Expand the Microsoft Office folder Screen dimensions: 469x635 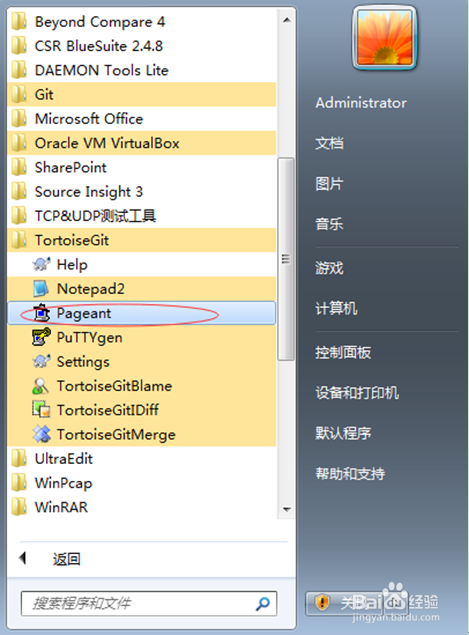(x=141, y=119)
